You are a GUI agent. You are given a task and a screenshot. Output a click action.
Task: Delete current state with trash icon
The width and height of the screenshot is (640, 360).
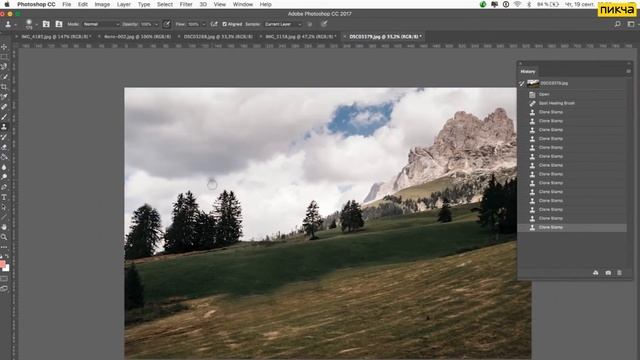619,272
